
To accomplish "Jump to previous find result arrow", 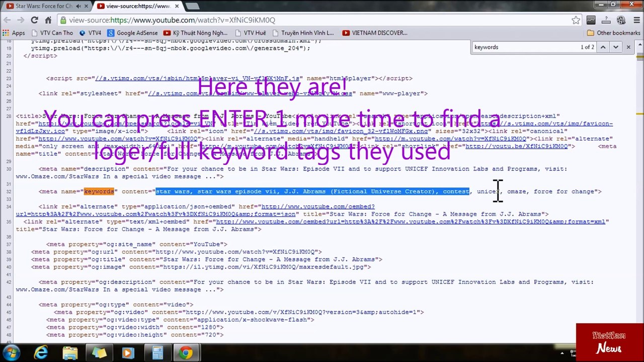I will click(x=602, y=47).
